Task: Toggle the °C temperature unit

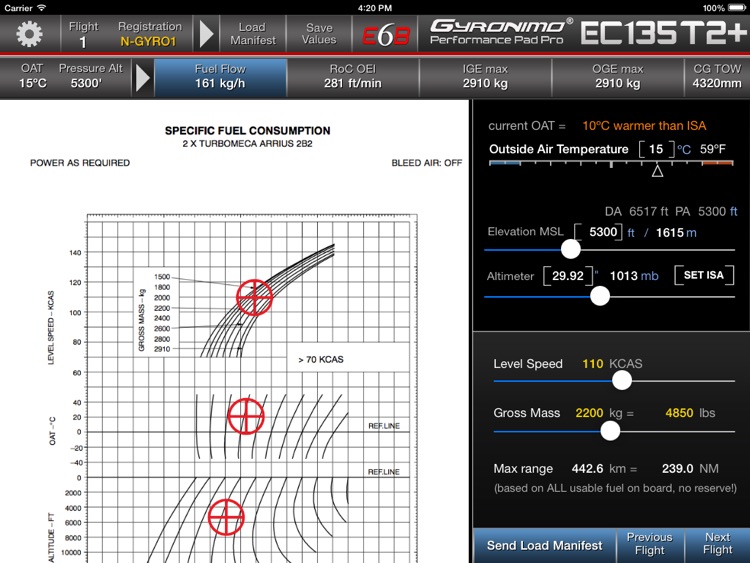Action: [684, 150]
